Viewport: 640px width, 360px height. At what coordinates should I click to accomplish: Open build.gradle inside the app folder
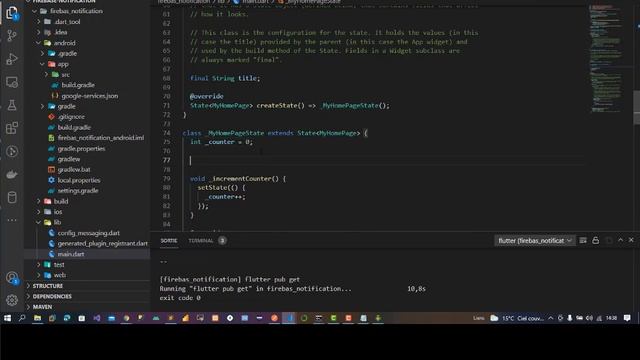coord(78,85)
